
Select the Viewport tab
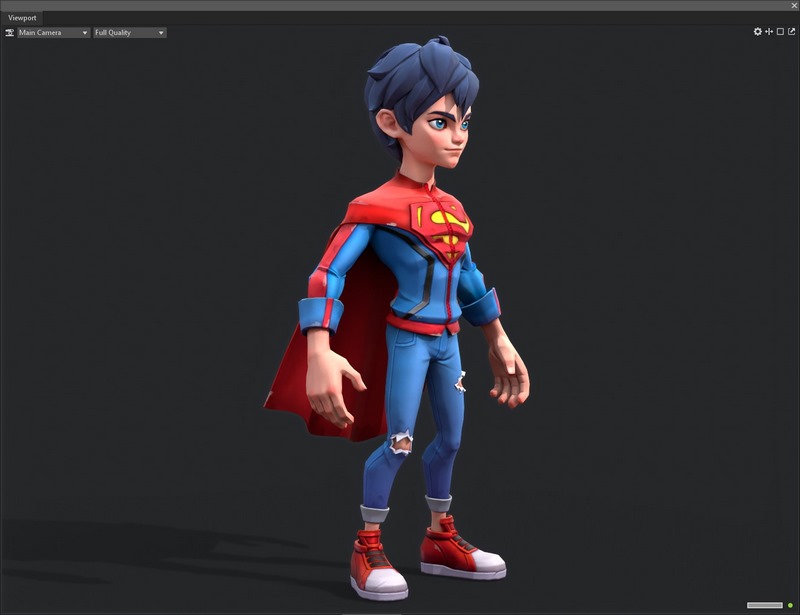pyautogui.click(x=22, y=18)
